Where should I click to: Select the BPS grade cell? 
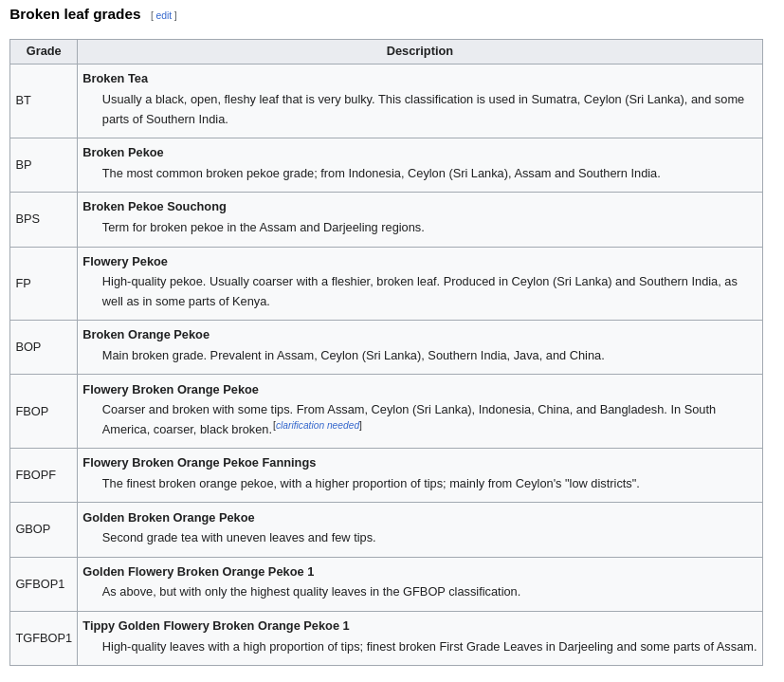tap(27, 219)
